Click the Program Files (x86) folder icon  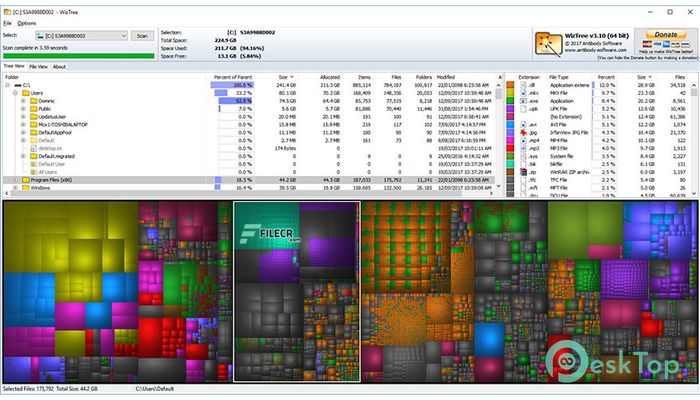click(25, 180)
